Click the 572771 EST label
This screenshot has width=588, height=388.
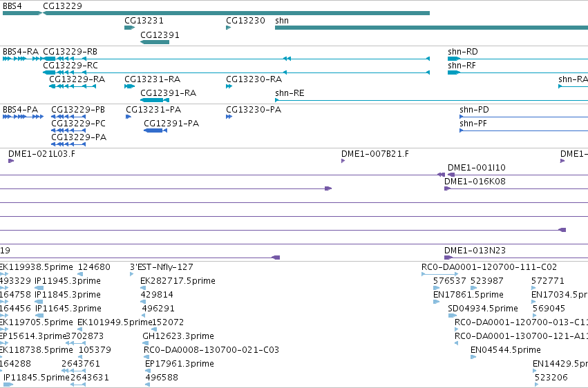[548, 281]
